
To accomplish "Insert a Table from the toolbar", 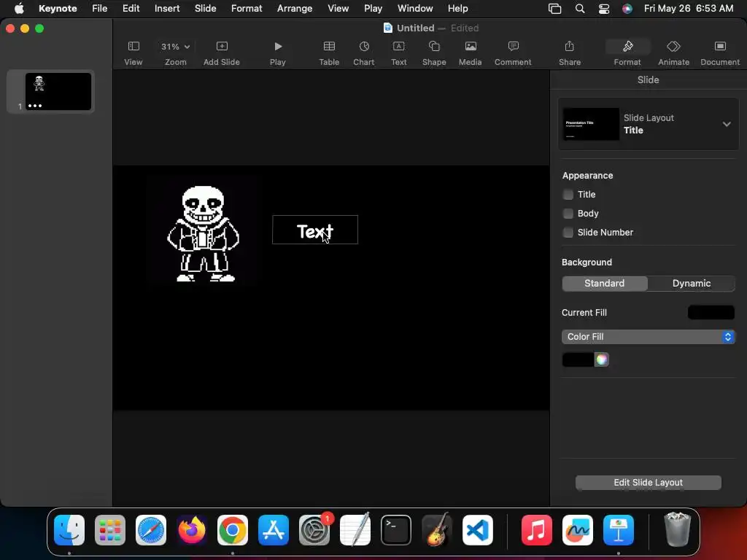I will (329, 47).
